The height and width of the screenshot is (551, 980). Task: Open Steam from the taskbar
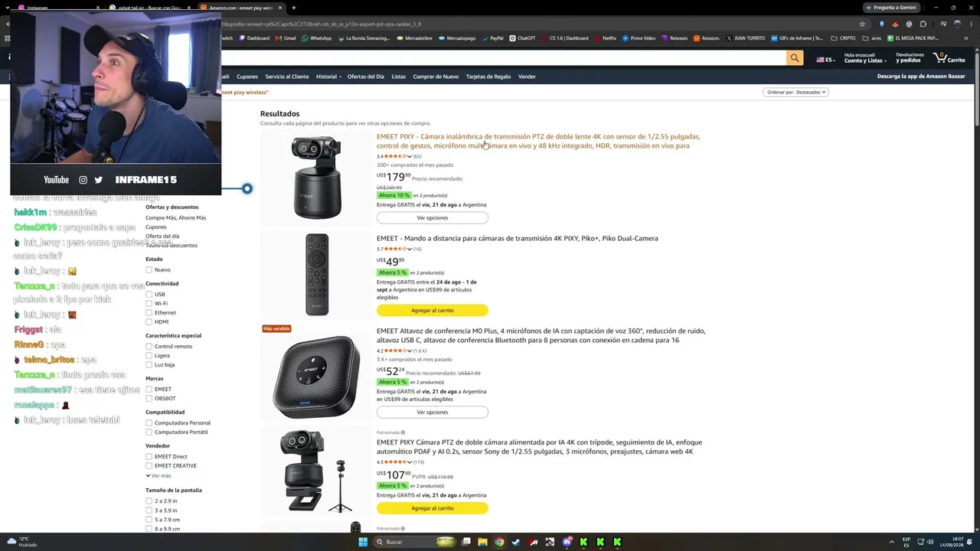(x=516, y=542)
